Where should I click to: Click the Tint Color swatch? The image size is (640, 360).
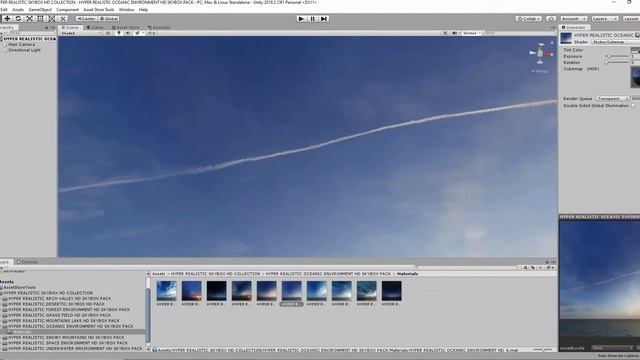pyautogui.click(x=636, y=50)
